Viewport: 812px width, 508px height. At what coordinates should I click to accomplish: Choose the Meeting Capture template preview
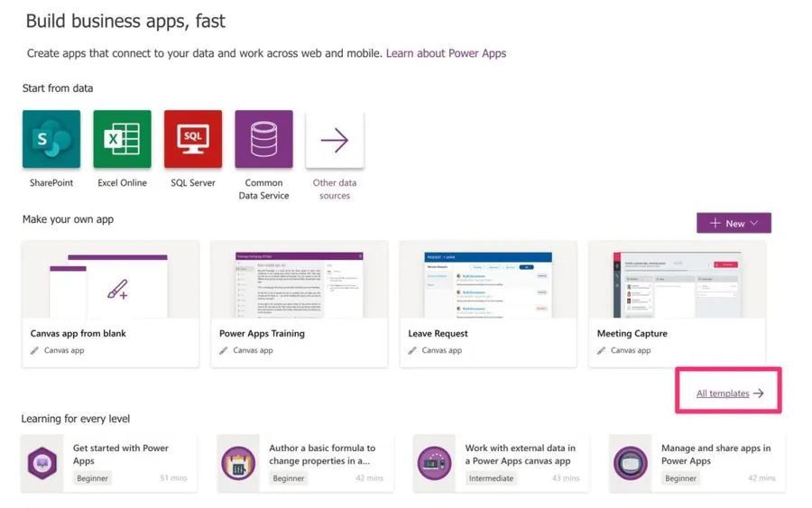coord(677,281)
